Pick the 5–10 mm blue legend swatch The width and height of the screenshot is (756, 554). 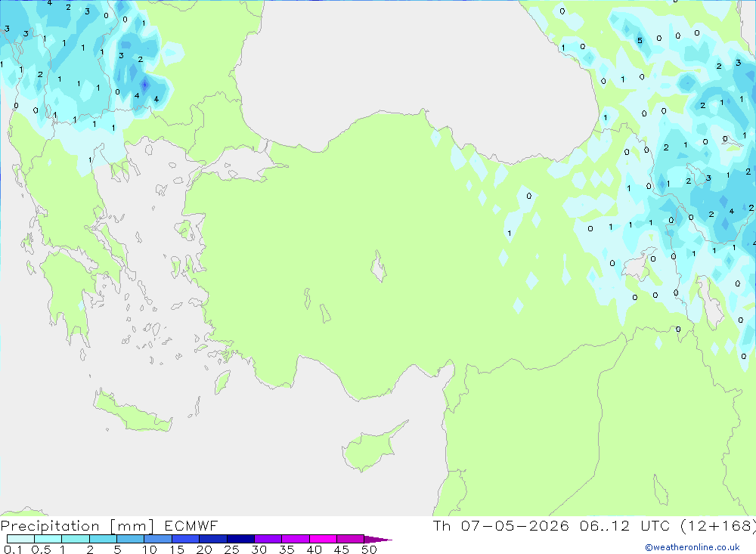tap(130, 539)
